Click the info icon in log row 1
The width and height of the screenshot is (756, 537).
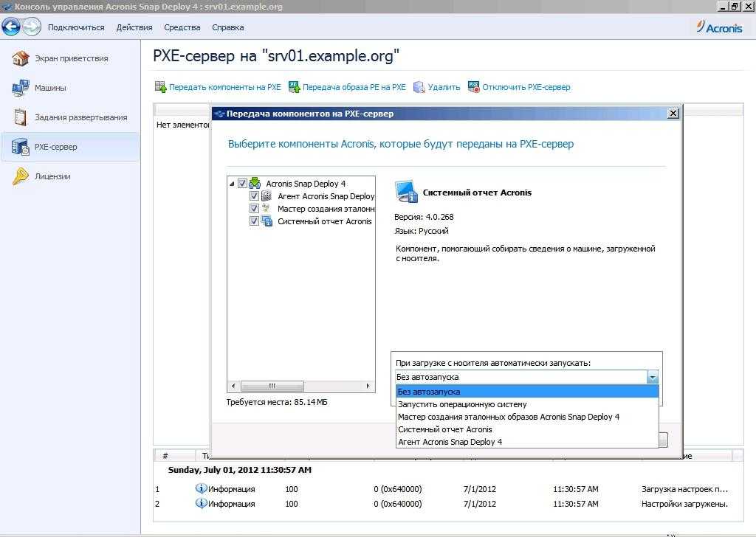click(x=201, y=488)
